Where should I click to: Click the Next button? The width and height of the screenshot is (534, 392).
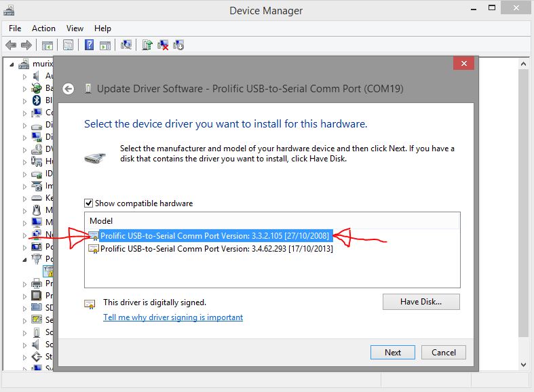click(x=392, y=352)
